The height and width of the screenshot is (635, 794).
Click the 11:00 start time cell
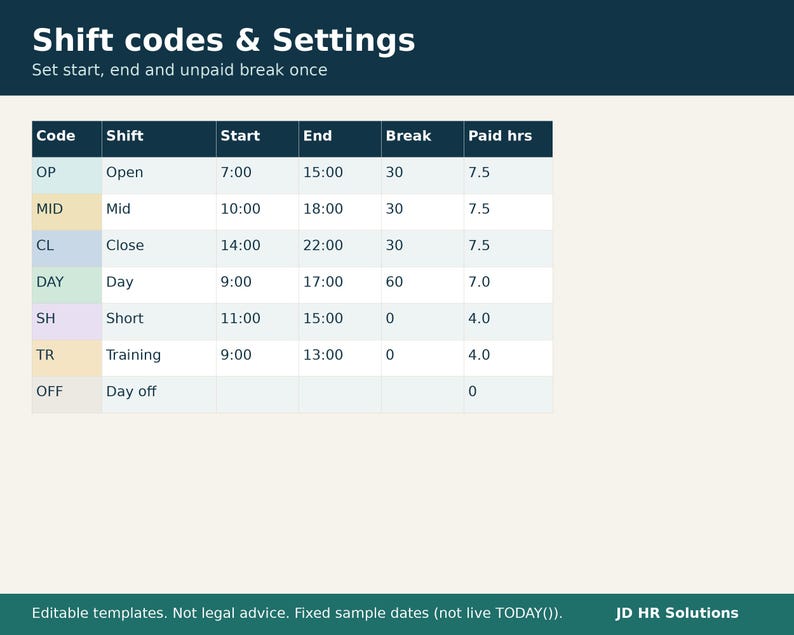point(257,321)
